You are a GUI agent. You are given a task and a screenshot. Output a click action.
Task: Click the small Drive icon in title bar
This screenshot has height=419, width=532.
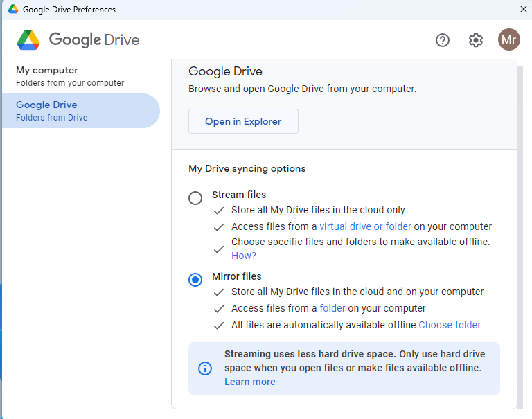click(x=13, y=9)
